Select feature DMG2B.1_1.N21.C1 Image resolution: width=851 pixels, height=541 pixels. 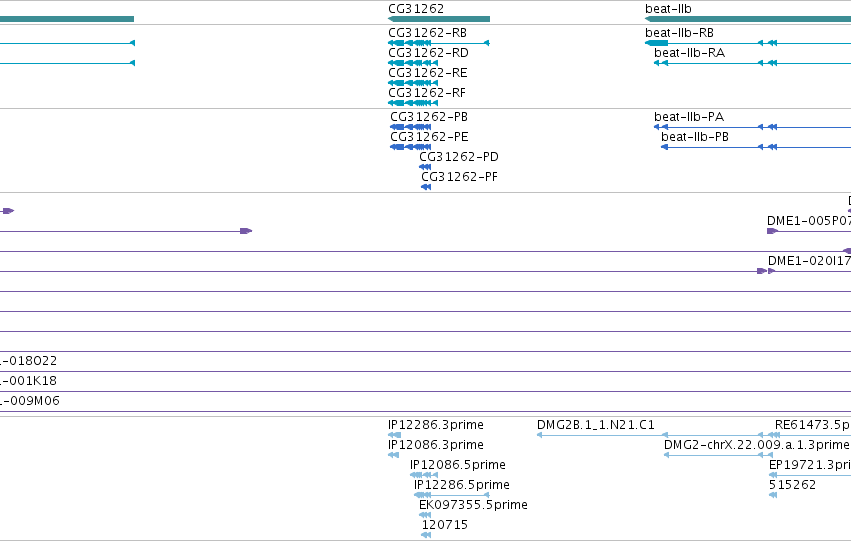[x=595, y=425]
